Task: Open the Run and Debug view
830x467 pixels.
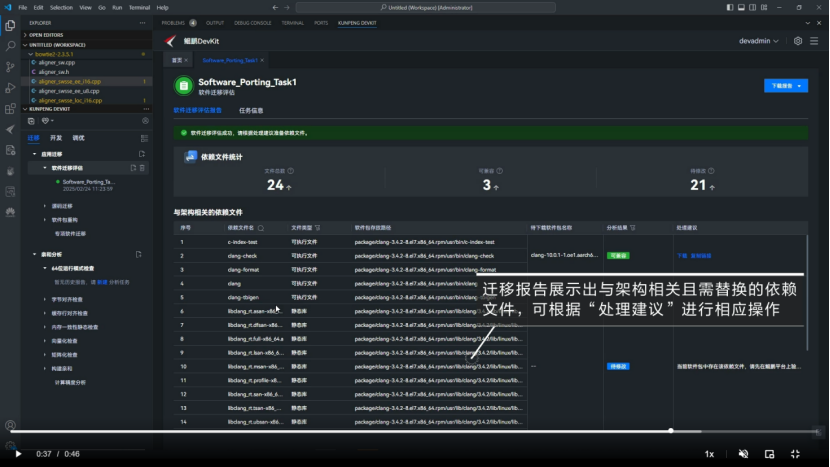Action: (10, 88)
